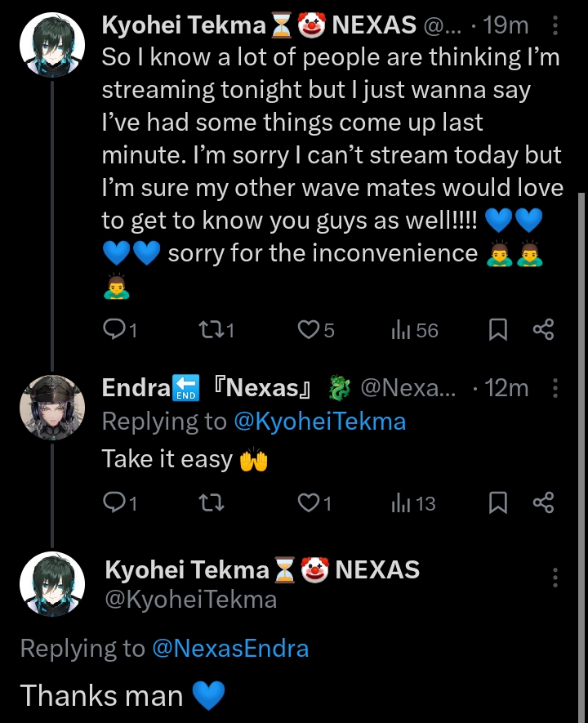Bookmark Kyohei's stream cancellation tweet
Screen dimensions: 588x723
tap(498, 330)
